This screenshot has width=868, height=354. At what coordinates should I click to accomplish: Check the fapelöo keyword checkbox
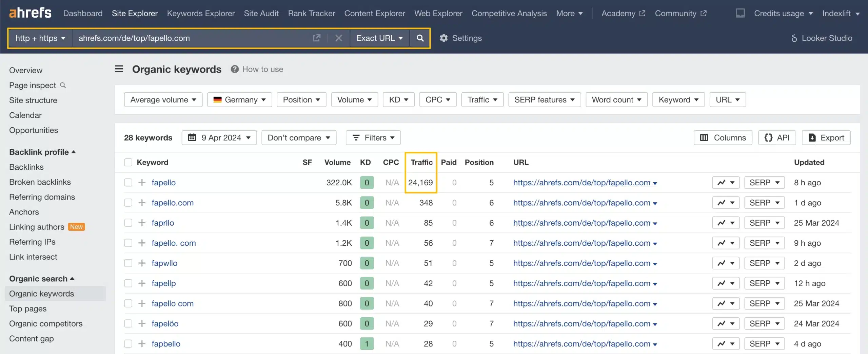click(128, 323)
